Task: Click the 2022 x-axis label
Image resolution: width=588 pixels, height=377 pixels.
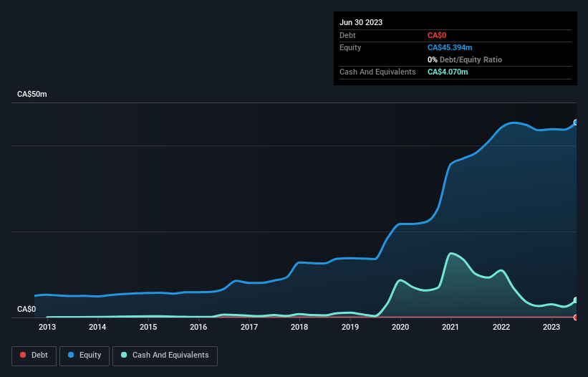Action: 501,327
